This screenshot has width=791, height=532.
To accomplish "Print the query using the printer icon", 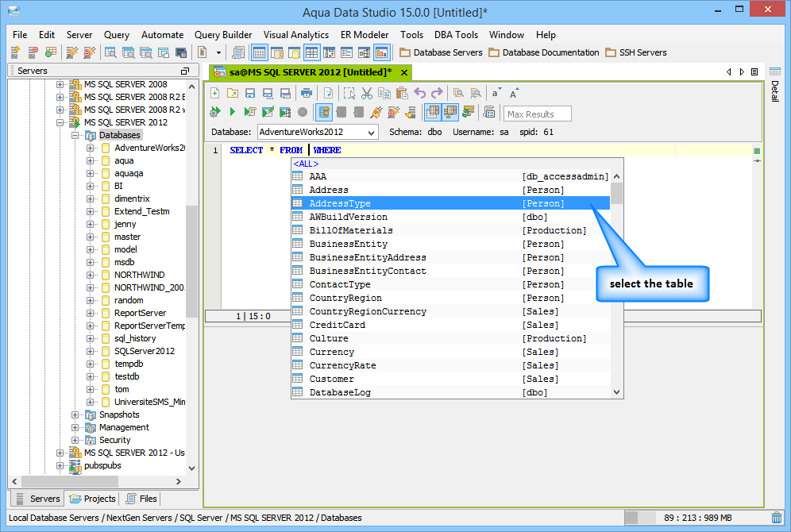I will pyautogui.click(x=307, y=93).
